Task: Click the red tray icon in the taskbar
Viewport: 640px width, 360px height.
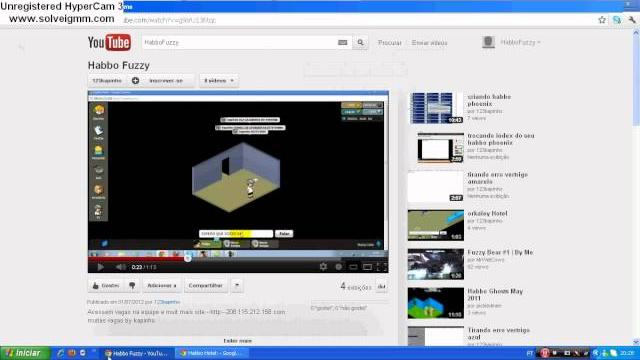Action: coord(544,353)
